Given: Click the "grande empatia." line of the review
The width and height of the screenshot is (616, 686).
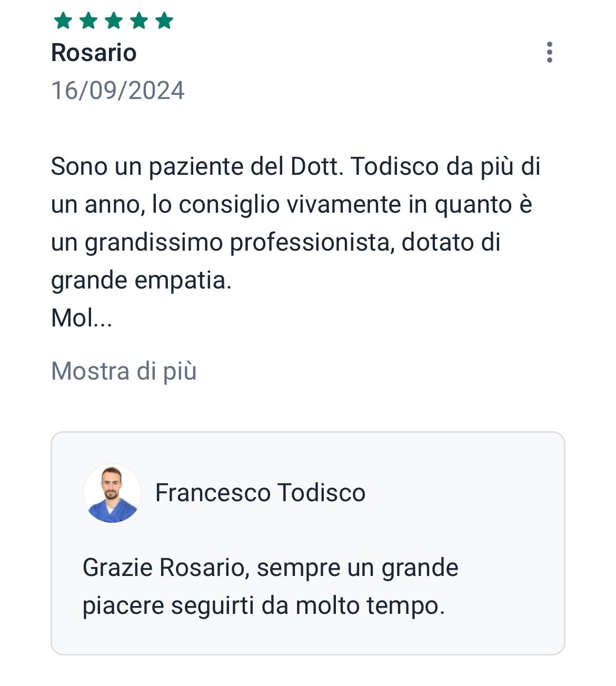Looking at the screenshot, I should click(x=141, y=280).
